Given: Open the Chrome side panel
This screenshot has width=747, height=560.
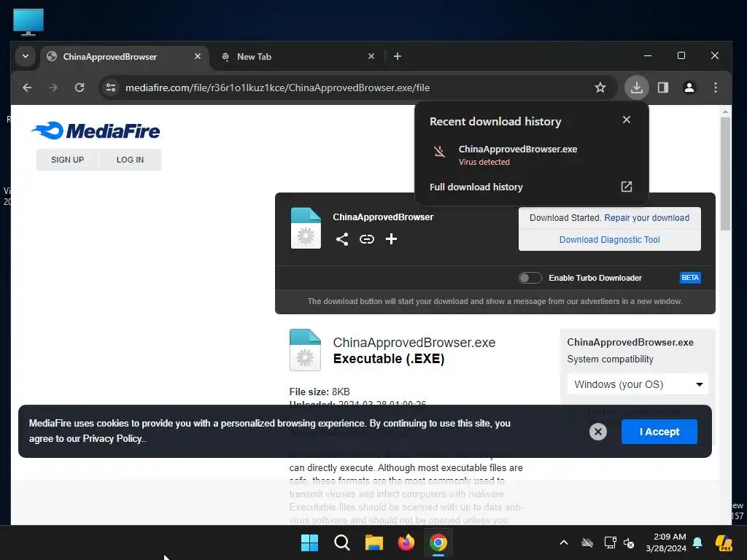Looking at the screenshot, I should [x=662, y=87].
